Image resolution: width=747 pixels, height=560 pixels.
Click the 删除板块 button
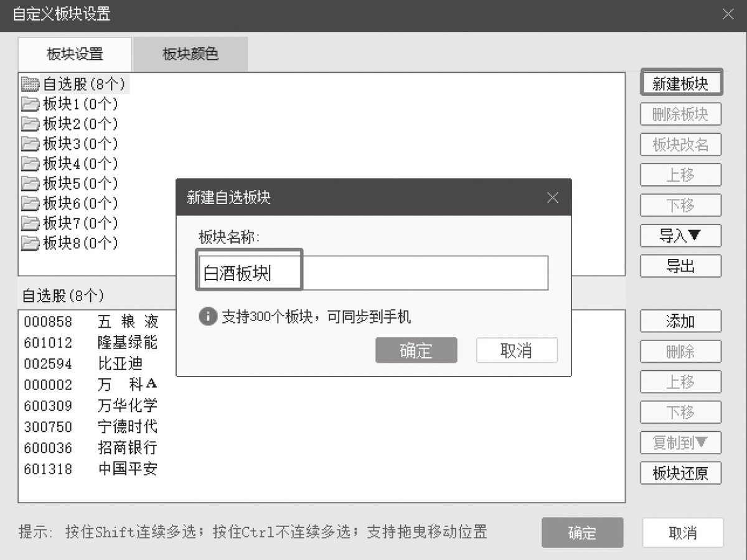(681, 114)
